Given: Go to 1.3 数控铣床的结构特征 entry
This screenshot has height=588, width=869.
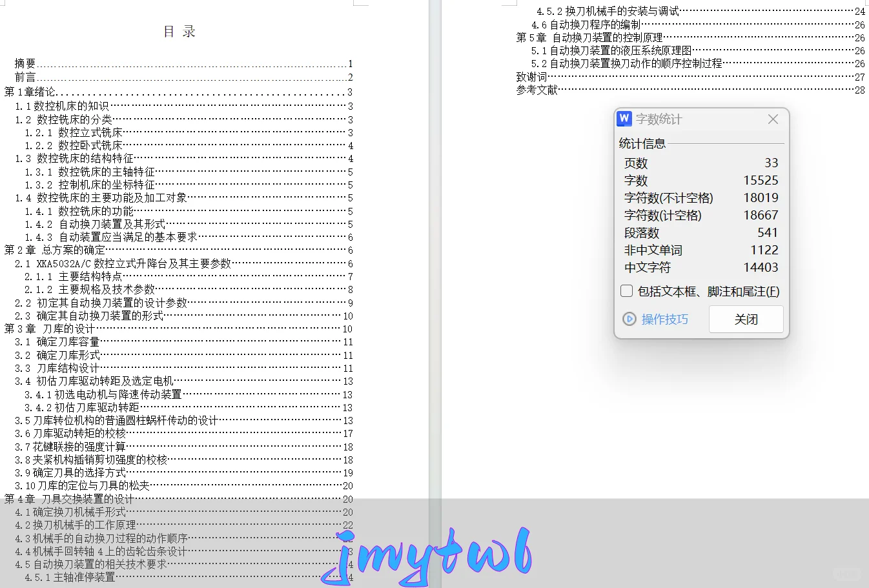Looking at the screenshot, I should (x=184, y=158).
